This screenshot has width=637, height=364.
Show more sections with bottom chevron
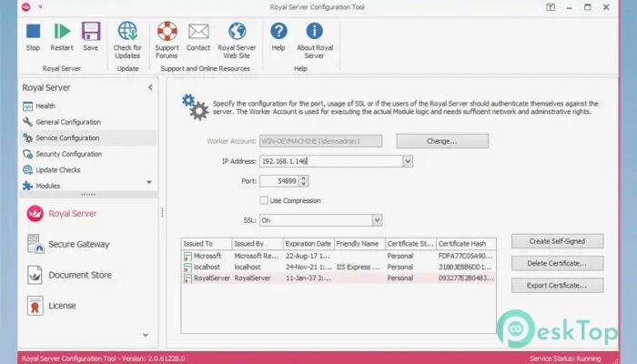click(146, 335)
